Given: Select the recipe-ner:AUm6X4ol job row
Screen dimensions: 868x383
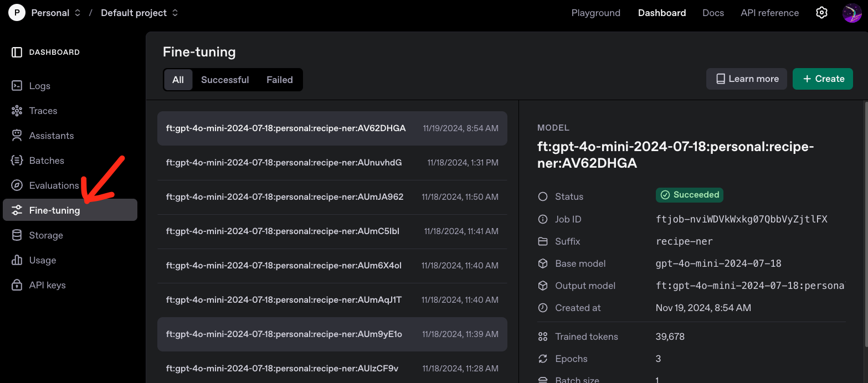Looking at the screenshot, I should pyautogui.click(x=332, y=266).
